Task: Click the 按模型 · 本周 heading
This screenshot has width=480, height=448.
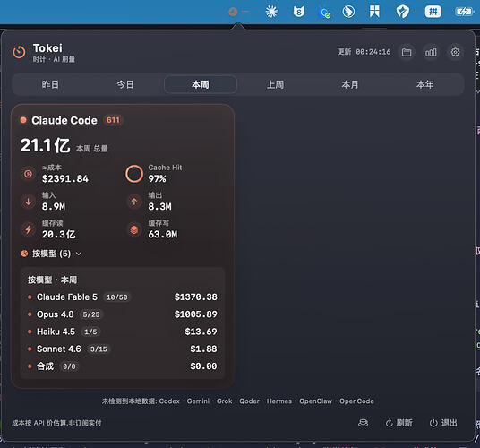Action: pos(52,280)
